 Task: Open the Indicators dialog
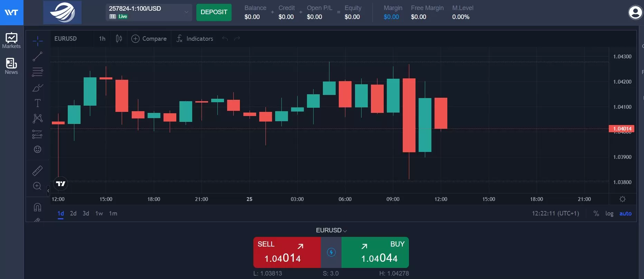pyautogui.click(x=195, y=39)
